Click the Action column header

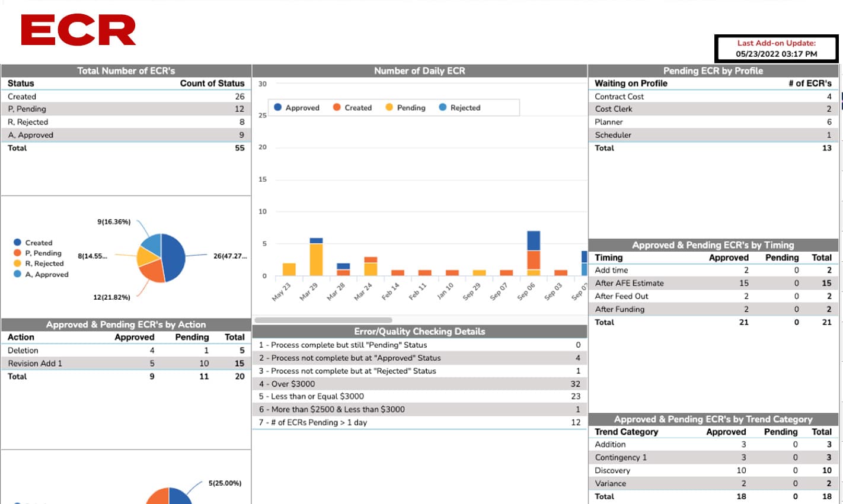click(21, 337)
